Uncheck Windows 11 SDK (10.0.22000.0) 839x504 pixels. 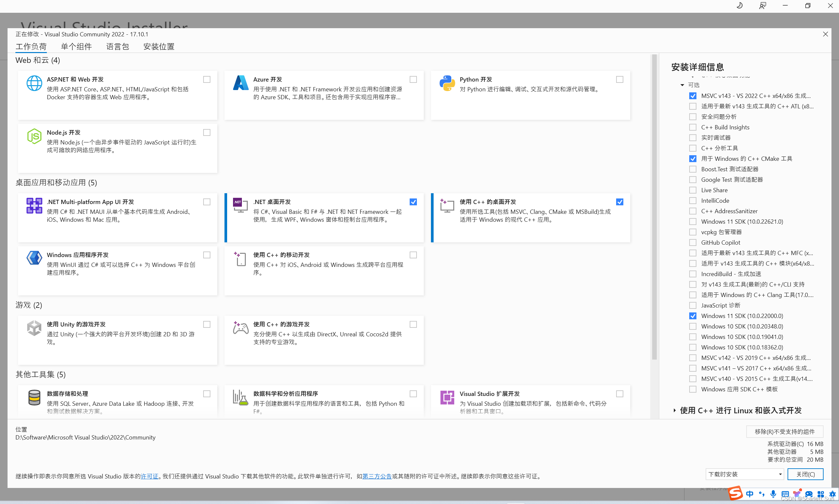pos(693,316)
